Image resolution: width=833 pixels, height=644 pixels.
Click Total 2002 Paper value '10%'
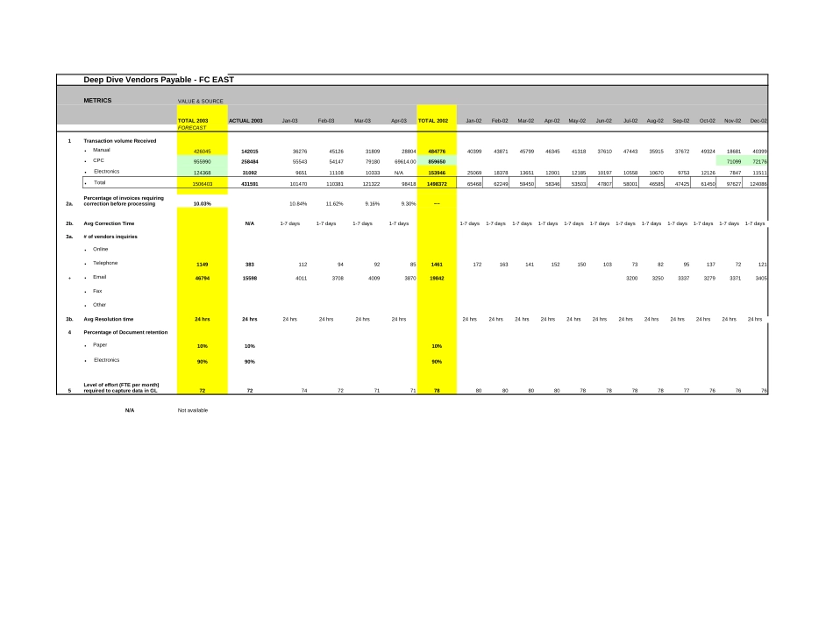point(437,346)
